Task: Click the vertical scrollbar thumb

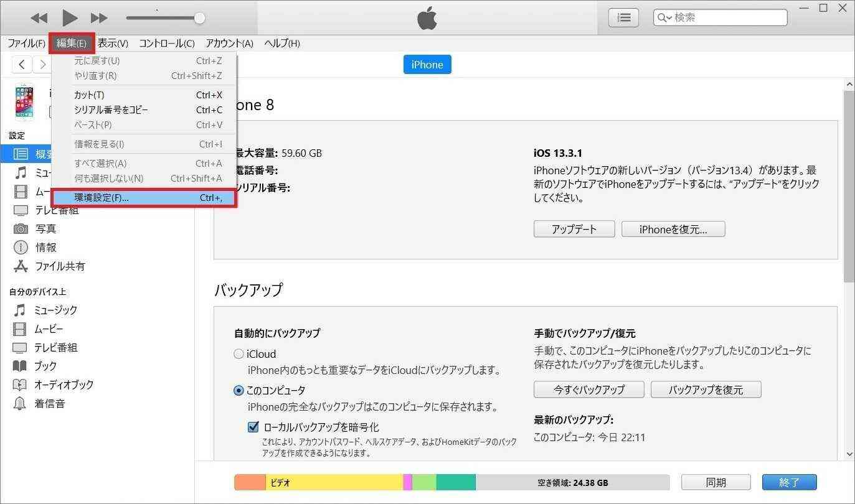Action: pyautogui.click(x=849, y=186)
